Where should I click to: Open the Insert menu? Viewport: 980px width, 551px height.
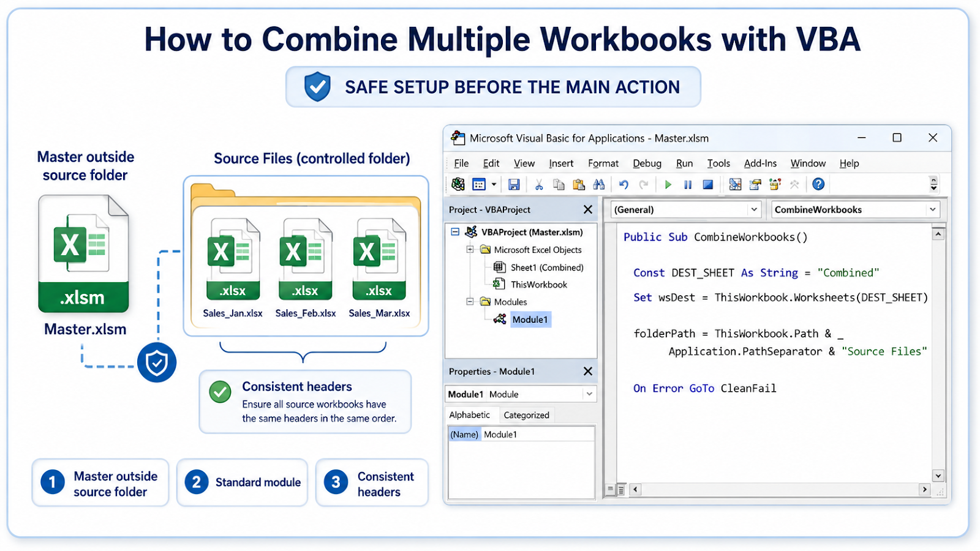[561, 163]
